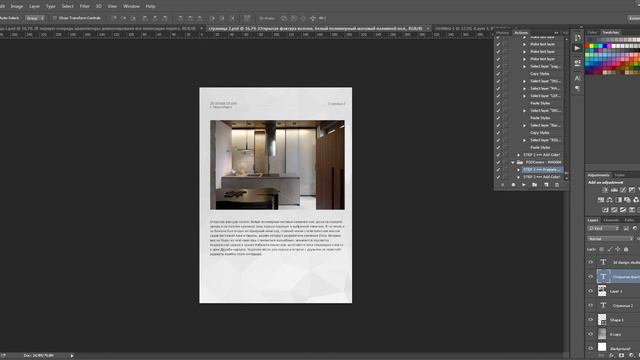Add a Posterize adjustment
The height and width of the screenshot is (360, 640).
pyautogui.click(x=614, y=210)
